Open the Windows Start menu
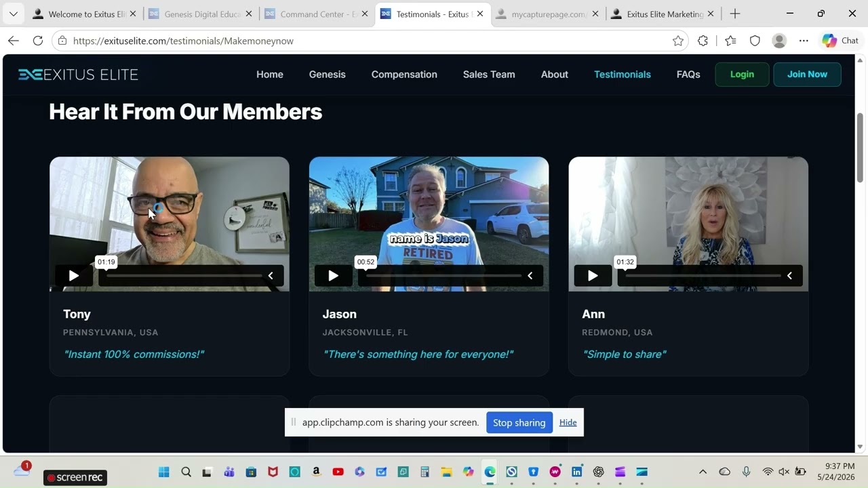The width and height of the screenshot is (868, 488). tap(164, 472)
